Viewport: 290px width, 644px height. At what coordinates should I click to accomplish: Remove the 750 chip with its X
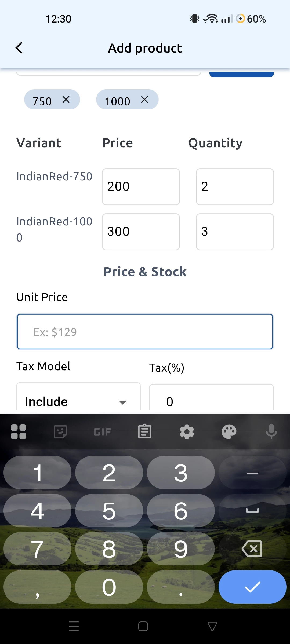(x=66, y=100)
